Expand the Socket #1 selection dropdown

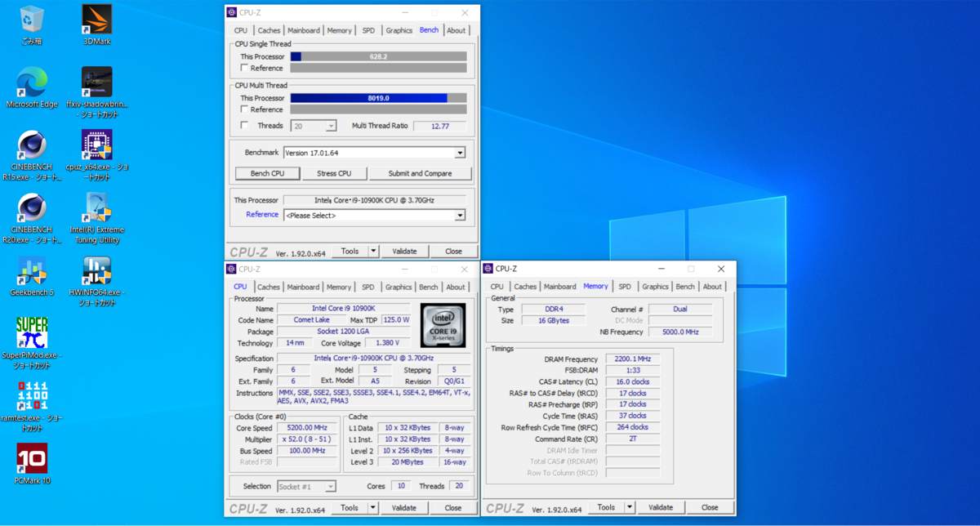click(x=331, y=486)
